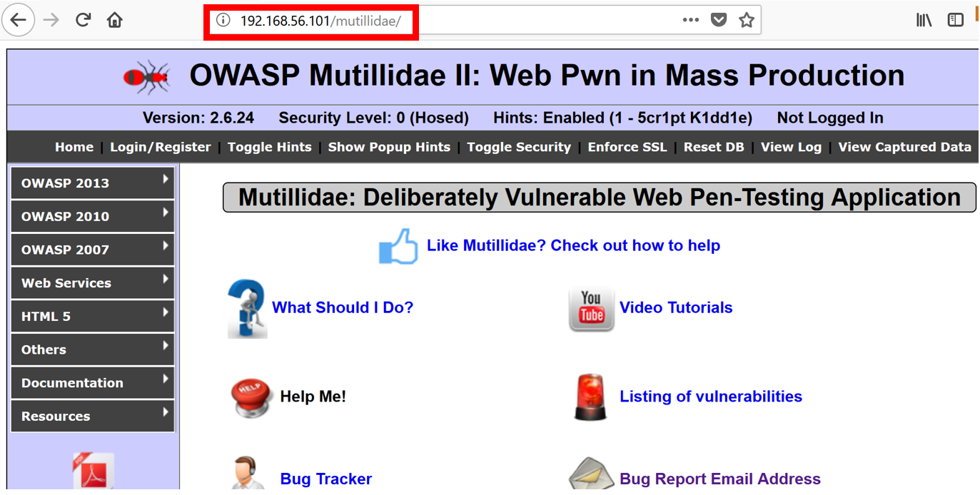Click Reset DB in top menu
980x495 pixels.
(x=714, y=147)
